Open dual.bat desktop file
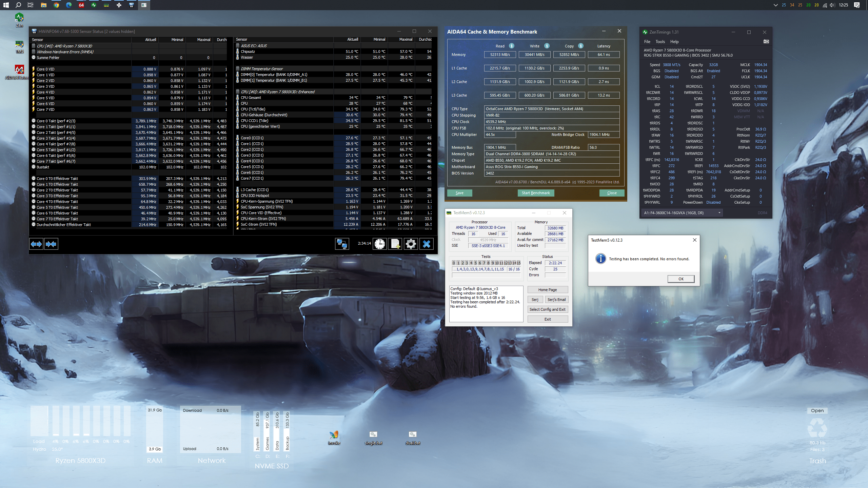 (x=413, y=438)
